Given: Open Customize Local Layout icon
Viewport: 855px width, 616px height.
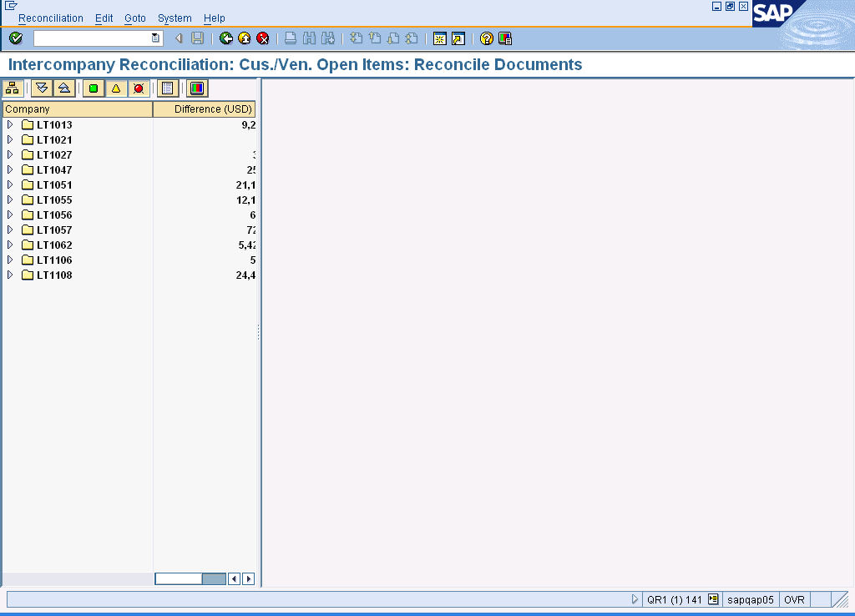Looking at the screenshot, I should coord(505,38).
